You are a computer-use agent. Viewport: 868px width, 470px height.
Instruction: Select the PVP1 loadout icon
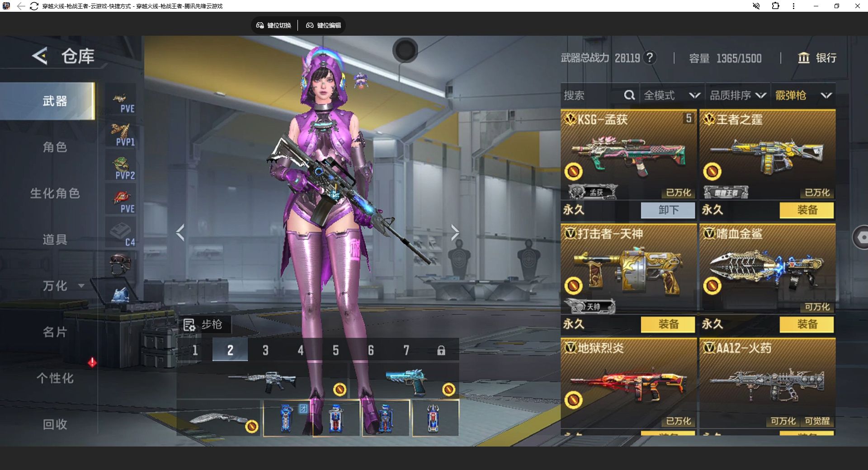[121, 134]
